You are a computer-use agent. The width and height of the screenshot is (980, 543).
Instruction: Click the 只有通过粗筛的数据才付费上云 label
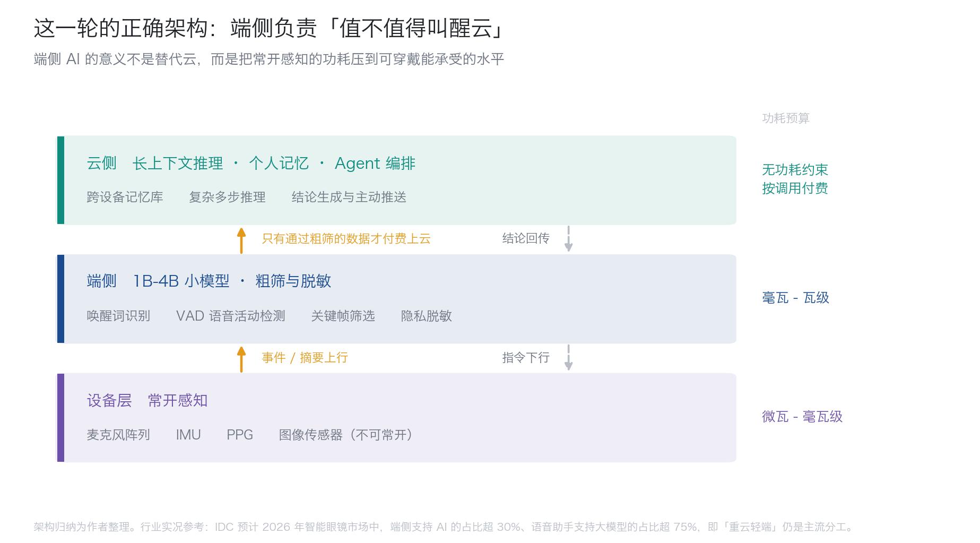click(x=346, y=239)
